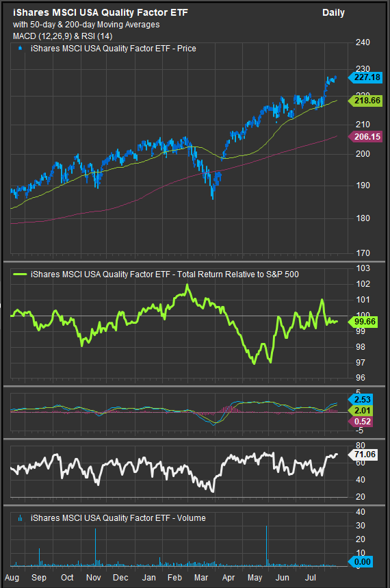Click the volume legend bar icon
This screenshot has height=588, width=390.
pos(21,518)
